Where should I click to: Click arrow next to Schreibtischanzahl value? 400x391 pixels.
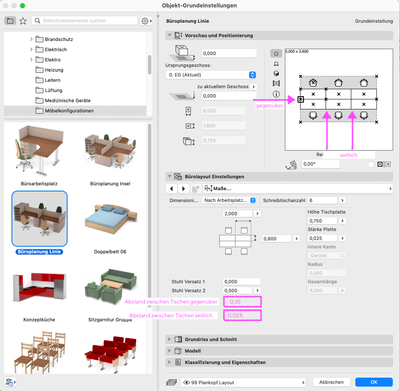click(x=342, y=200)
